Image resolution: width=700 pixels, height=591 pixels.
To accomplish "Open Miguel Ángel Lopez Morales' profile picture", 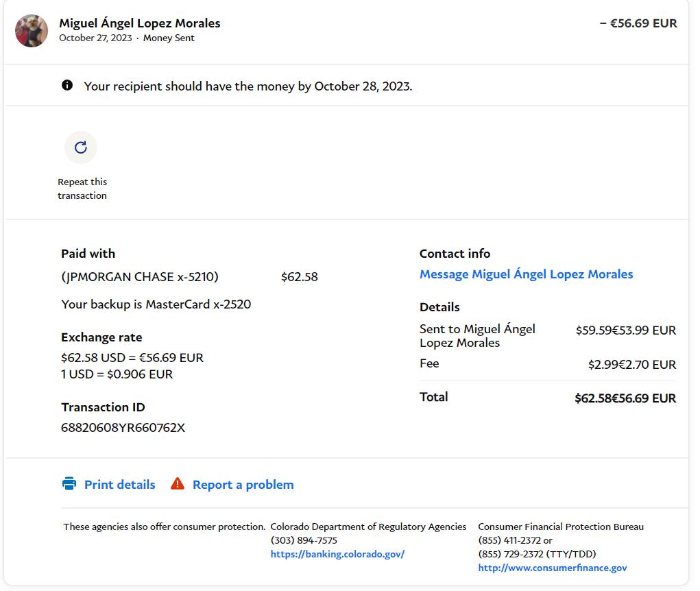I will [32, 31].
